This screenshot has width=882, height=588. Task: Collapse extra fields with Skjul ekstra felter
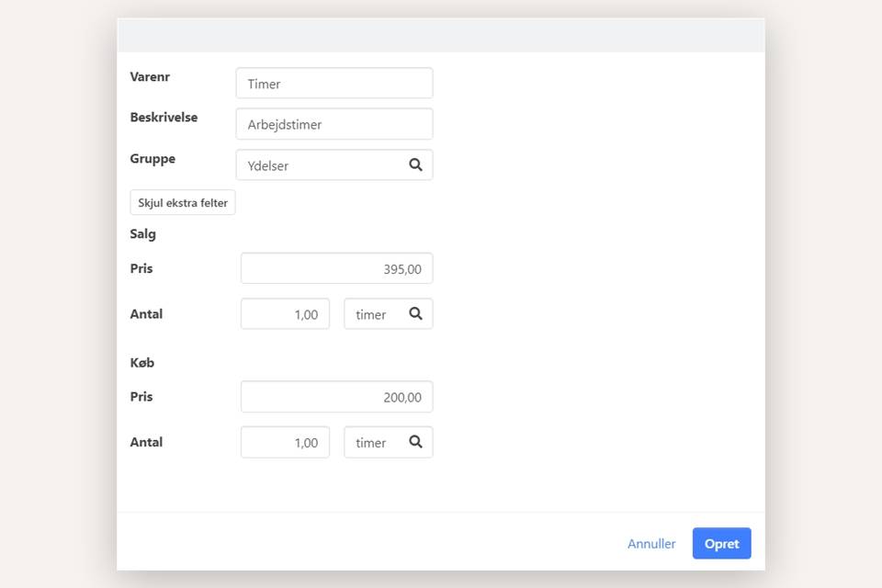point(183,203)
